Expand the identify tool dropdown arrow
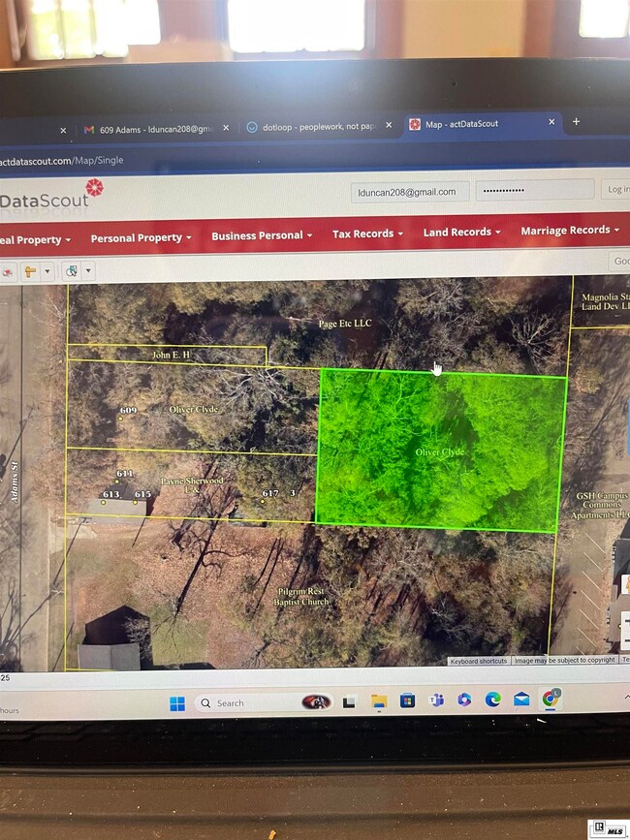Image resolution: width=630 pixels, height=840 pixels. pos(88,270)
